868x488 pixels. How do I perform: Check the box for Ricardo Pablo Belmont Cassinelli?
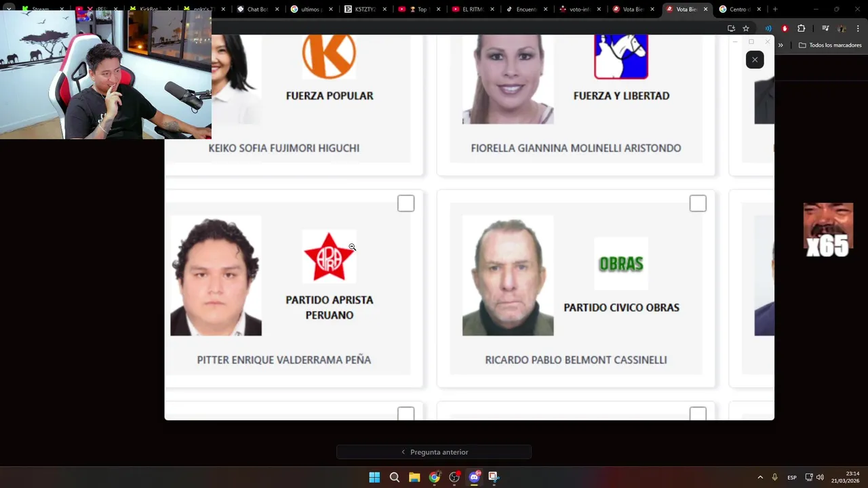698,203
